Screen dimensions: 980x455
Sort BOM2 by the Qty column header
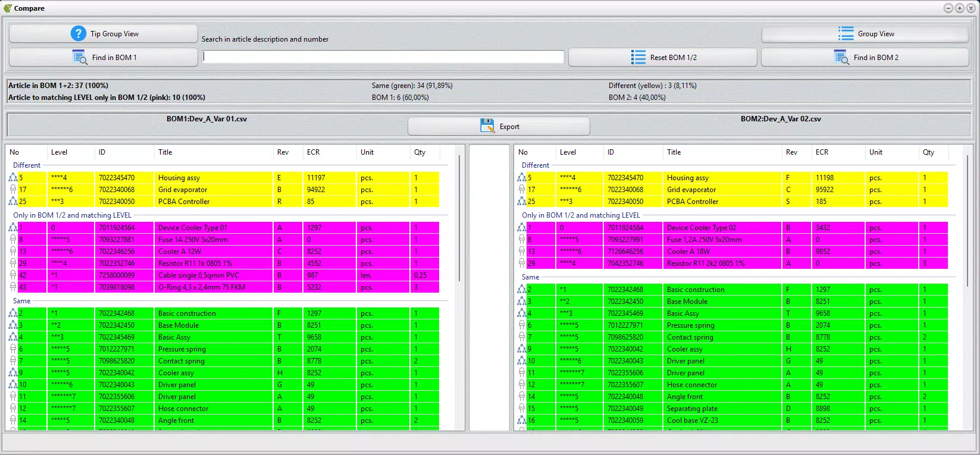pos(934,152)
